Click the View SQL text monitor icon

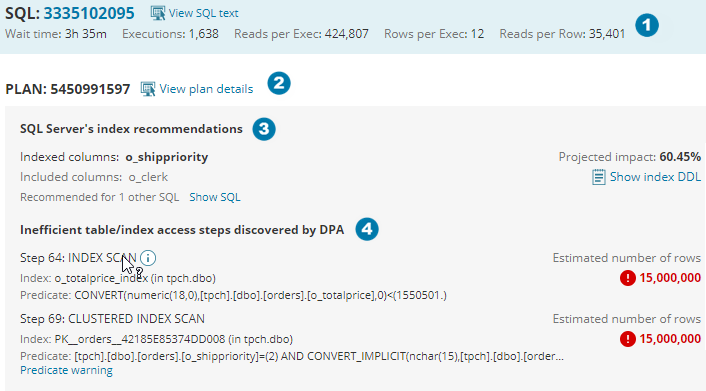pyautogui.click(x=158, y=14)
